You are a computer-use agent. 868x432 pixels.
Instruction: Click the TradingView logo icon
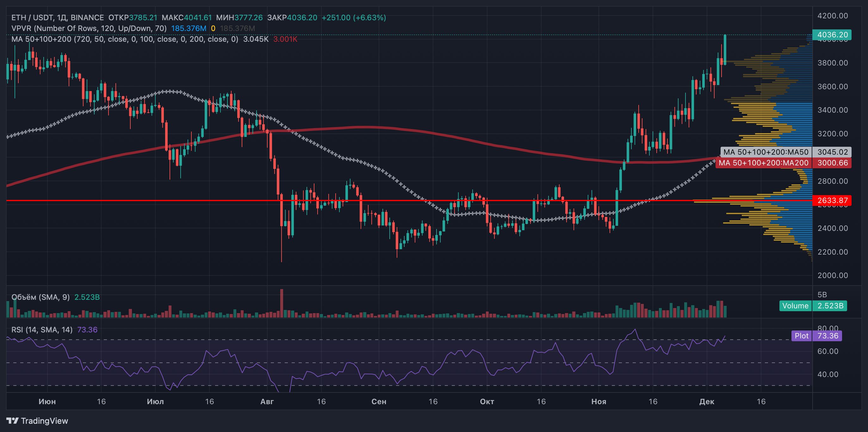click(12, 421)
